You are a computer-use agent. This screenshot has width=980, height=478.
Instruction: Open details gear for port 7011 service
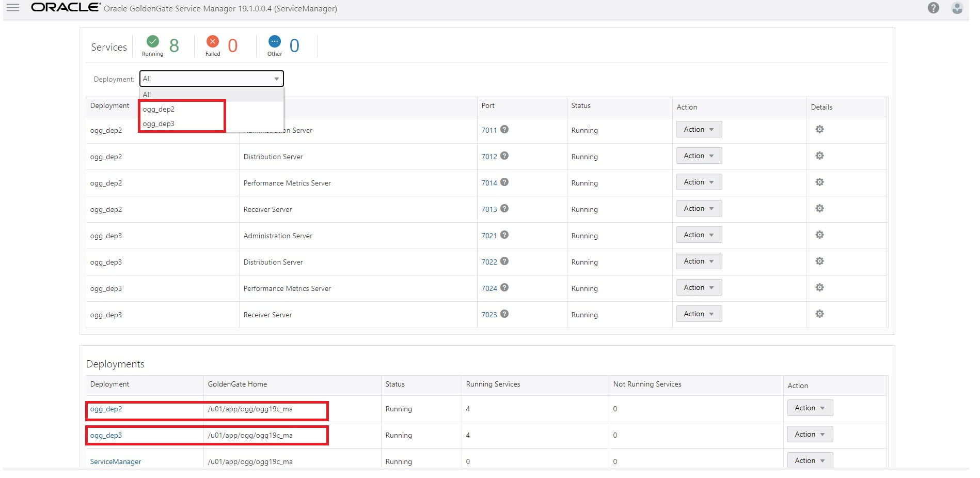click(x=819, y=129)
